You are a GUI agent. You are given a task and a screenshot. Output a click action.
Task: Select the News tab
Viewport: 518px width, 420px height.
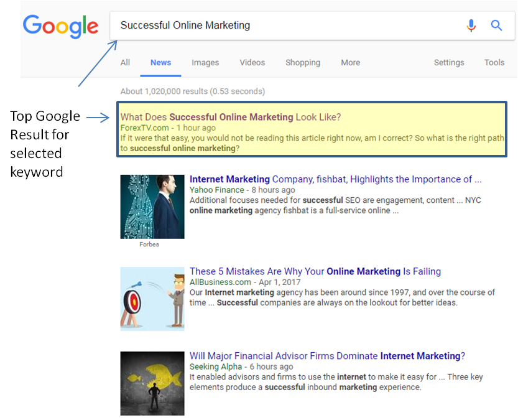click(160, 62)
